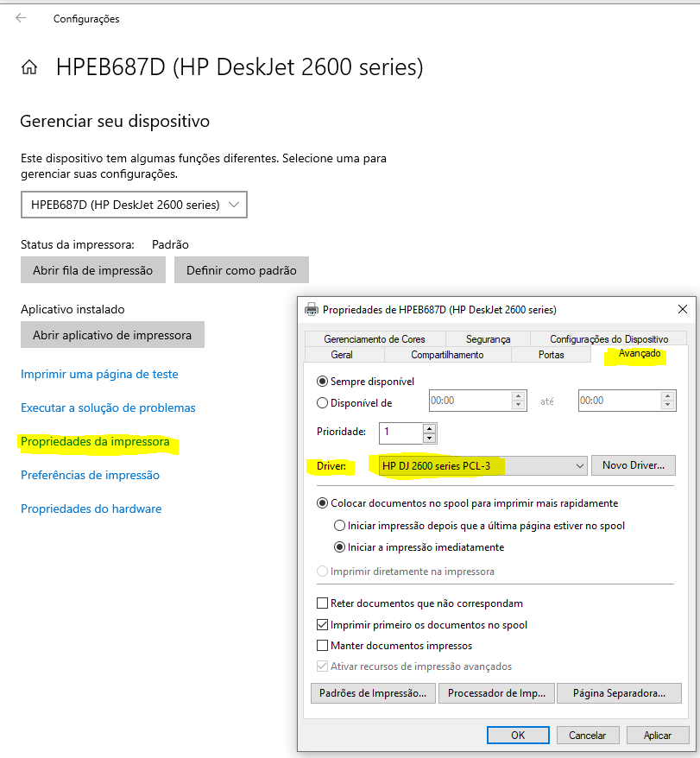The image size is (700, 758).
Task: Open the Compartilhamento tab
Action: (447, 355)
